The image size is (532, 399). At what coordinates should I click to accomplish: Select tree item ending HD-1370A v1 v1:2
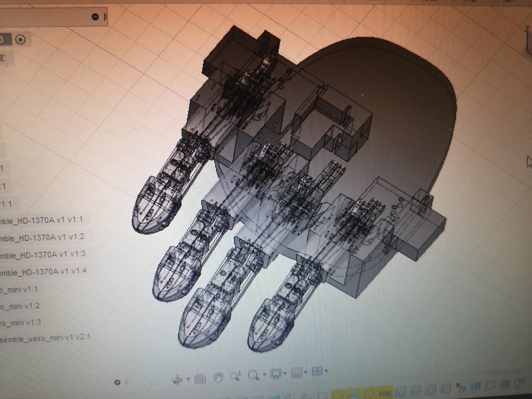43,238
